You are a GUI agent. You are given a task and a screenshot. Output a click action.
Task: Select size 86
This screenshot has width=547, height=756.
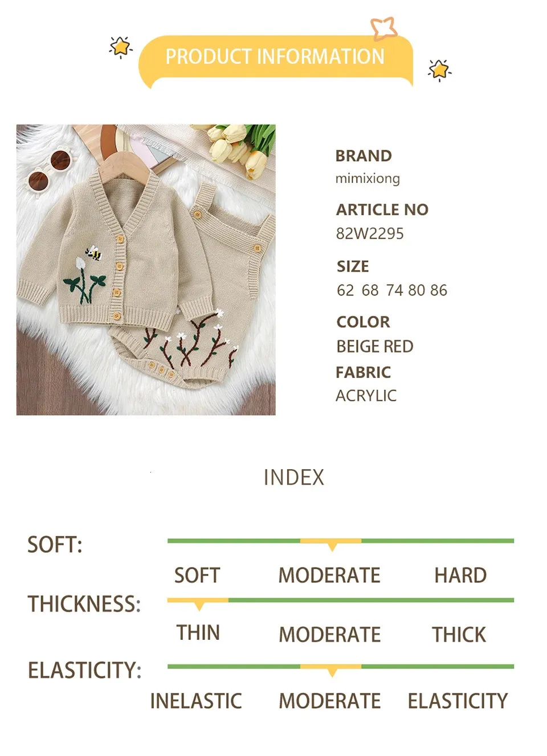pyautogui.click(x=439, y=290)
